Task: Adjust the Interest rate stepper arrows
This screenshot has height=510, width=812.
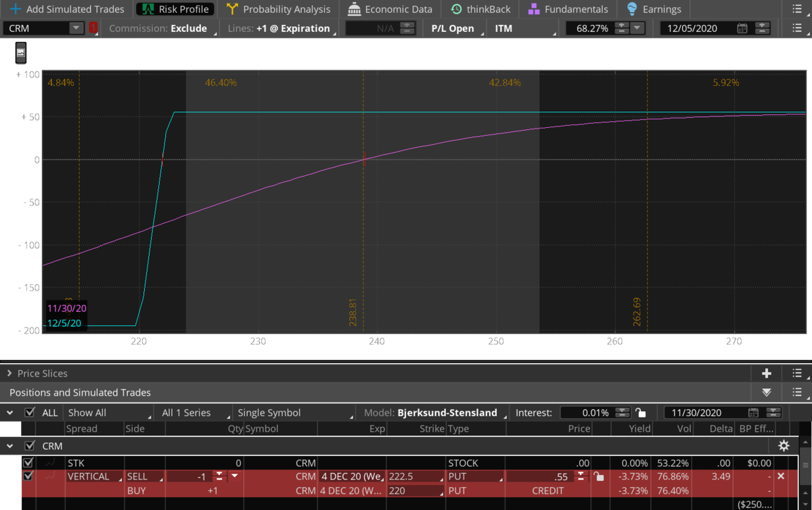Action: click(623, 413)
